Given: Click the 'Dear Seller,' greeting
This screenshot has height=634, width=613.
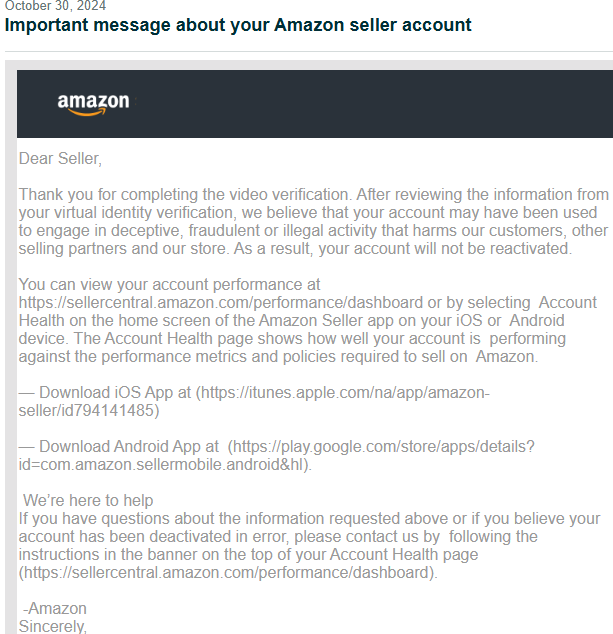Looking at the screenshot, I should tap(60, 158).
